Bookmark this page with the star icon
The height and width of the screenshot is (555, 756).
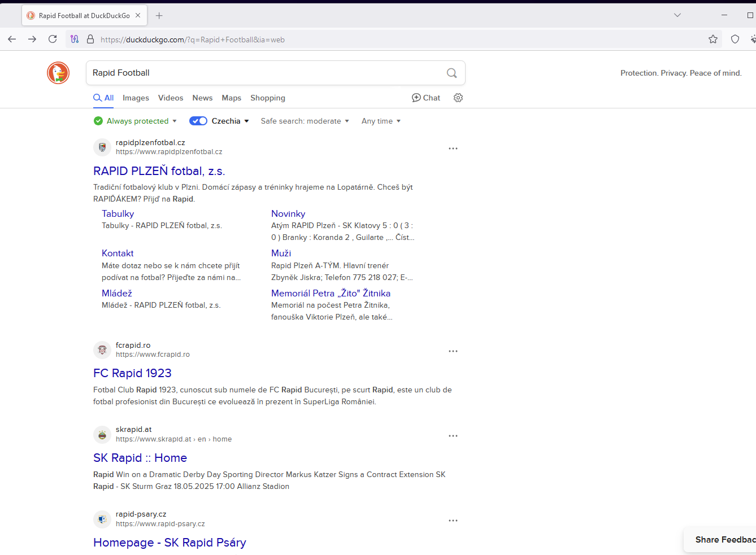click(x=713, y=39)
